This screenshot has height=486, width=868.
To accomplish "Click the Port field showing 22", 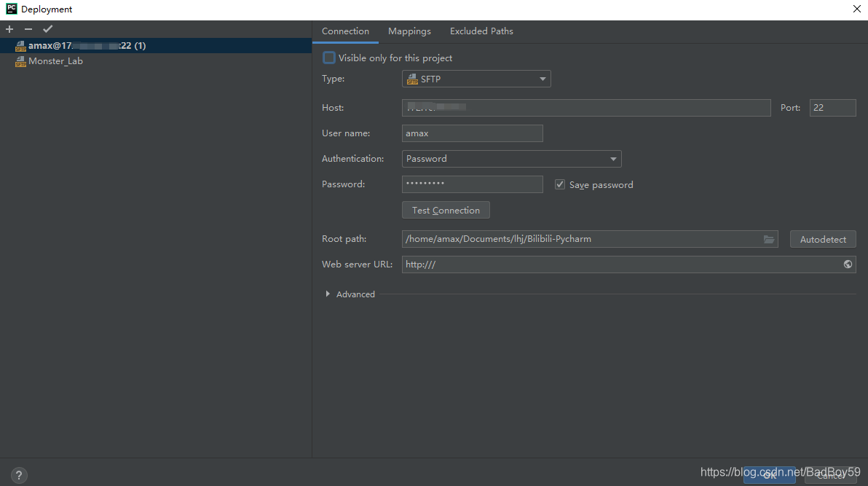I will 832,108.
